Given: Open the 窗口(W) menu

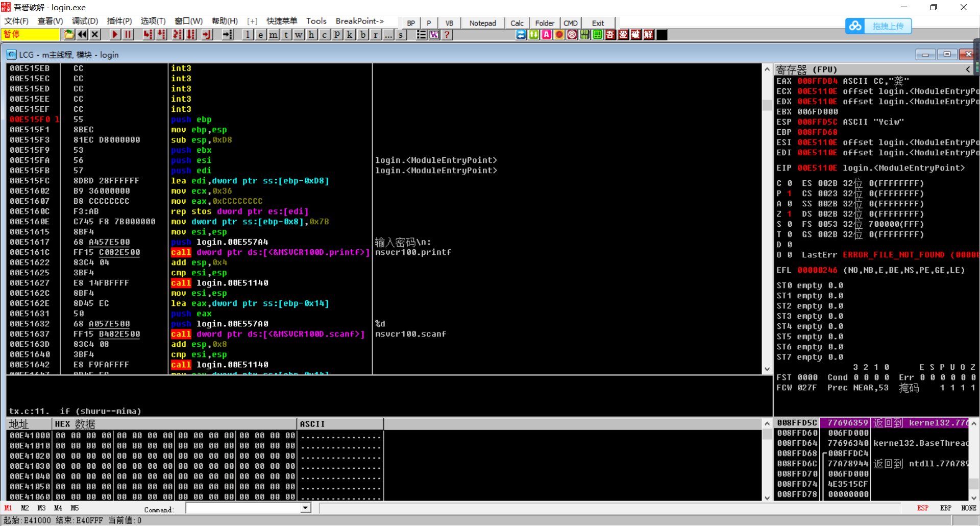Looking at the screenshot, I should click(x=188, y=21).
